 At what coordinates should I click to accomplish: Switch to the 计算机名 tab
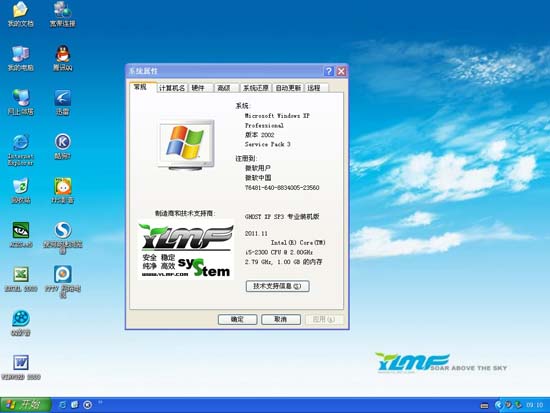[x=172, y=88]
